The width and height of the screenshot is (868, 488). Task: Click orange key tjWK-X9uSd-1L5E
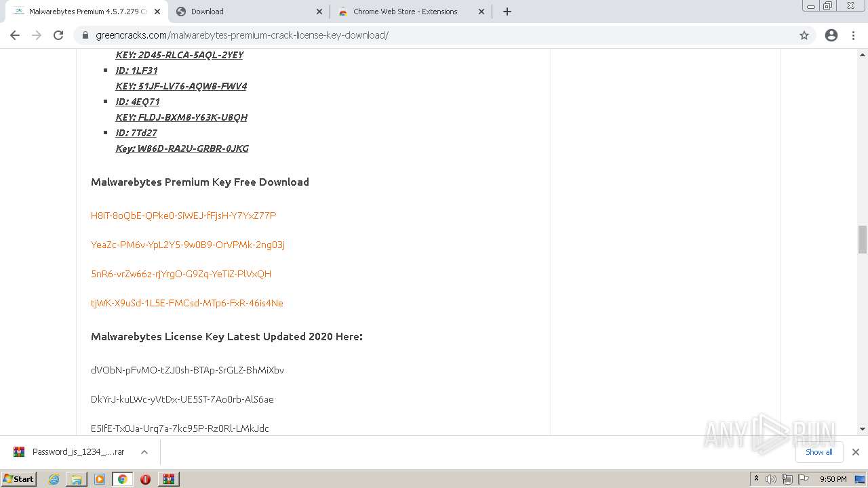(187, 303)
